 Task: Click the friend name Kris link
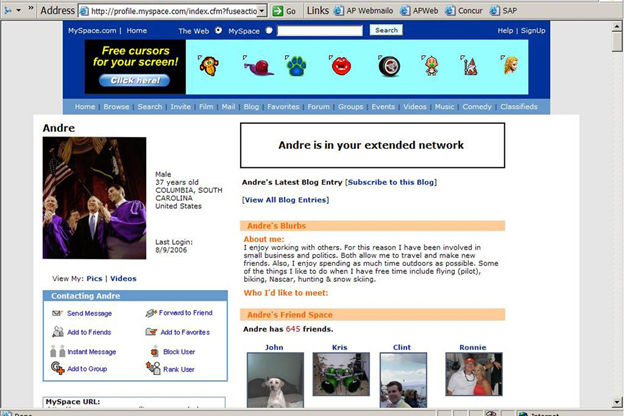pyautogui.click(x=339, y=347)
